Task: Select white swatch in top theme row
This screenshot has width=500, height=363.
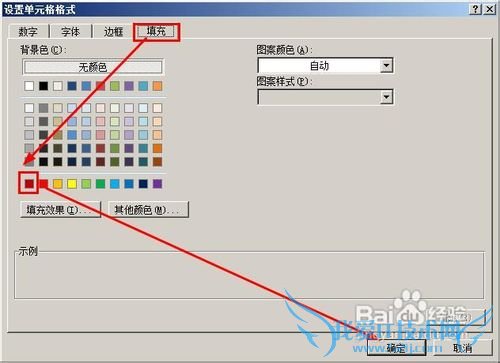Action: click(29, 86)
